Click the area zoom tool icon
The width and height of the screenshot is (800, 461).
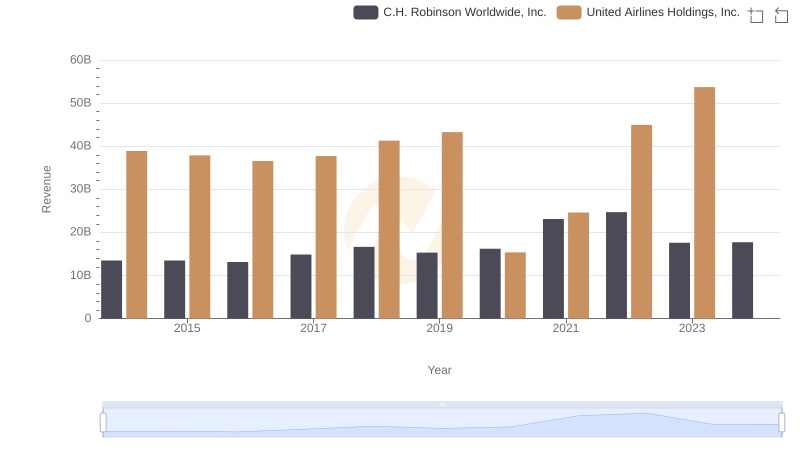[756, 15]
